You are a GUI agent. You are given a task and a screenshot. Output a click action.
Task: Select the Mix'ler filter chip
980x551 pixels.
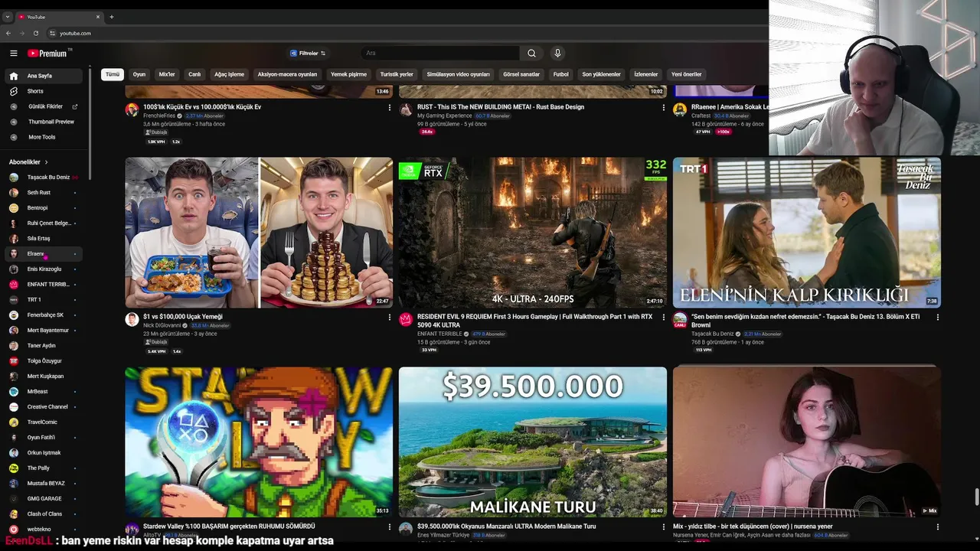pyautogui.click(x=167, y=74)
